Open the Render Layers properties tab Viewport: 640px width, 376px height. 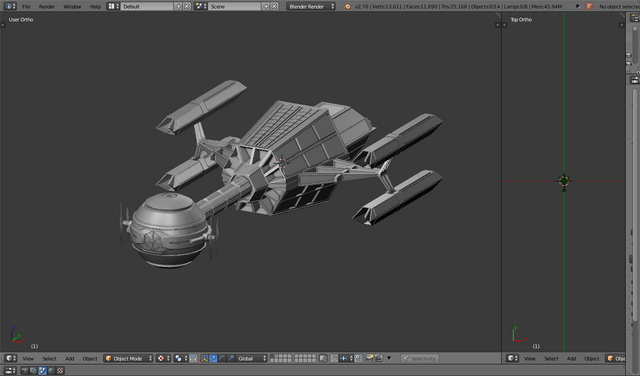33,370
